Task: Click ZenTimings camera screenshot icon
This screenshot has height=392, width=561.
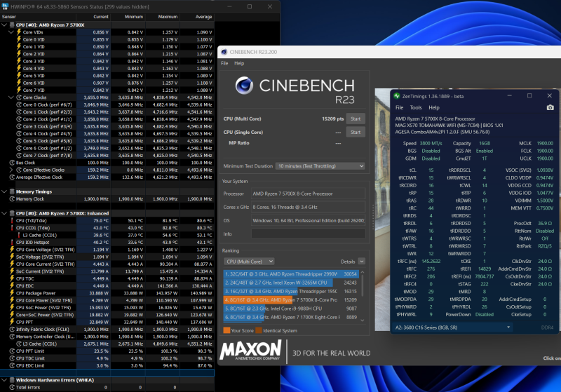Action: click(x=550, y=107)
